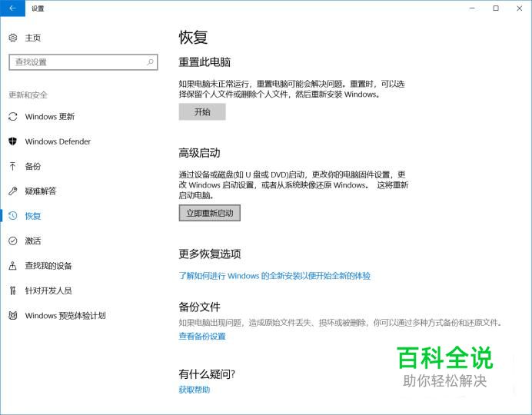Click the 疑难解答 wrench icon
Image resolution: width=532 pixels, height=415 pixels.
[x=13, y=191]
